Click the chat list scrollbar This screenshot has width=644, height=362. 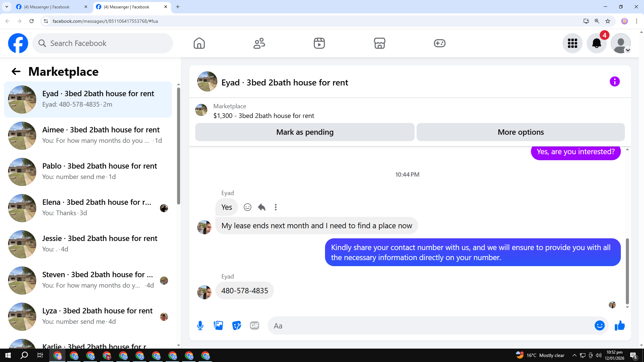coord(178,146)
